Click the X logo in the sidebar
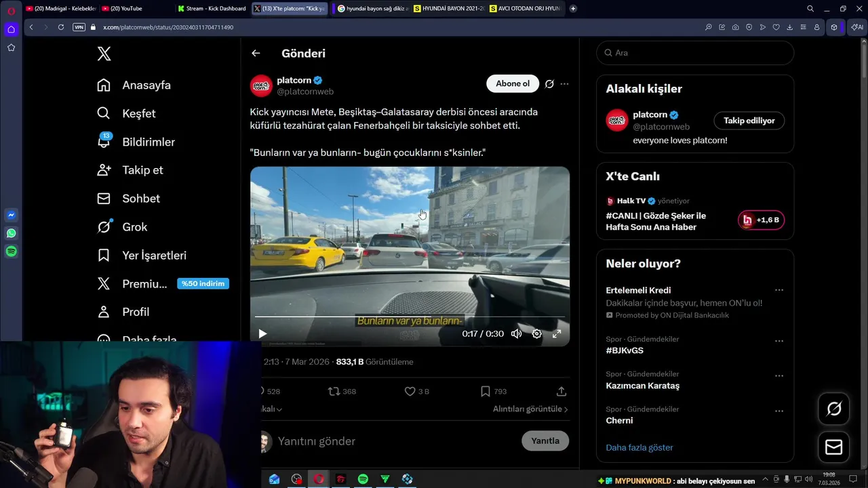The width and height of the screenshot is (868, 488). coord(104,54)
